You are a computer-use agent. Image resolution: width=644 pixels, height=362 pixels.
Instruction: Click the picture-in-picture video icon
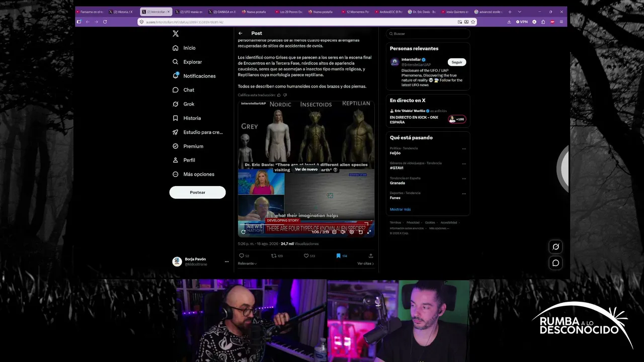[360, 232]
